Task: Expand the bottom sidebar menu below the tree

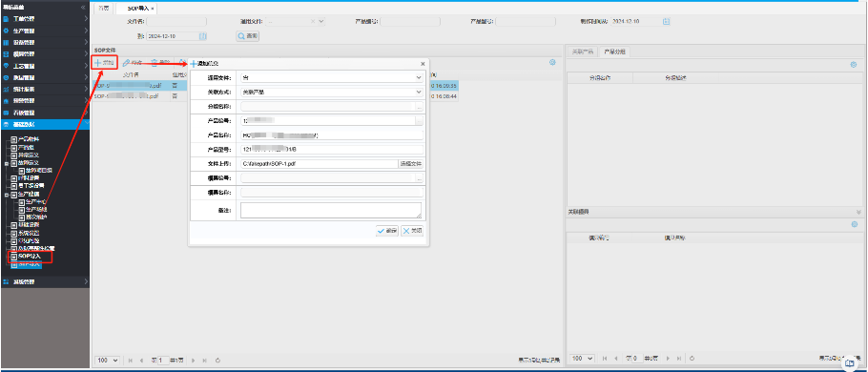Action: pyautogui.click(x=45, y=281)
